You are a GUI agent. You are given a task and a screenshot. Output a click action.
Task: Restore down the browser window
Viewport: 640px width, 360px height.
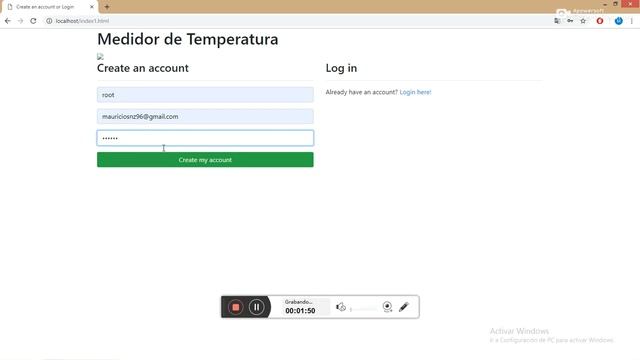point(616,4)
